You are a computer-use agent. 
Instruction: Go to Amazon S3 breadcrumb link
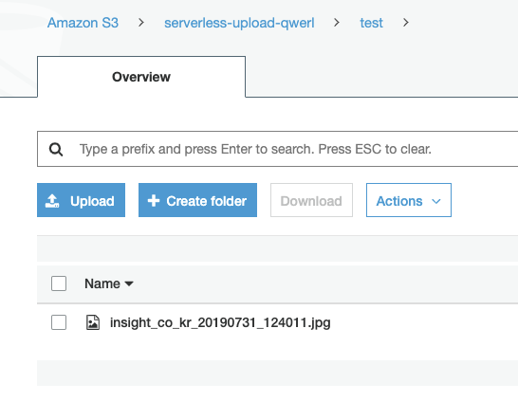tap(83, 23)
